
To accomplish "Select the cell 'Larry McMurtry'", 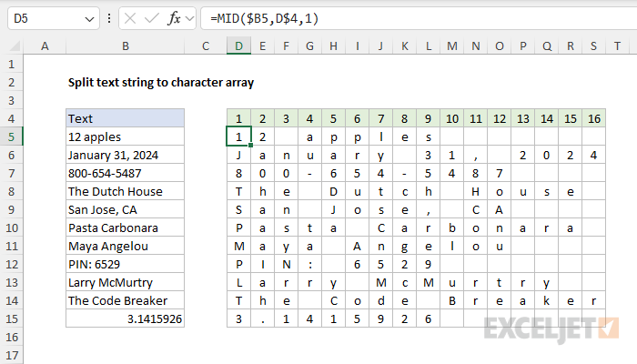I will pos(126,282).
